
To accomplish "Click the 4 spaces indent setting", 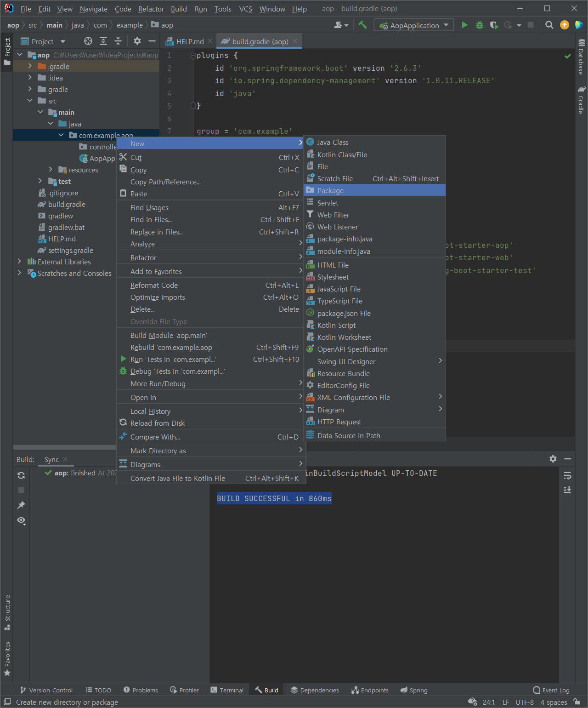I will tap(554, 702).
